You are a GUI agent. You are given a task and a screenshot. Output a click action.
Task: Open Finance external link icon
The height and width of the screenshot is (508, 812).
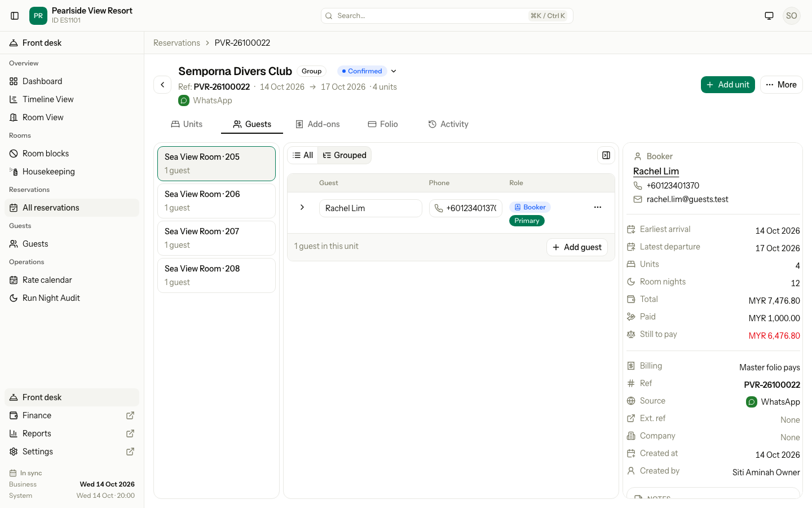[x=130, y=415]
